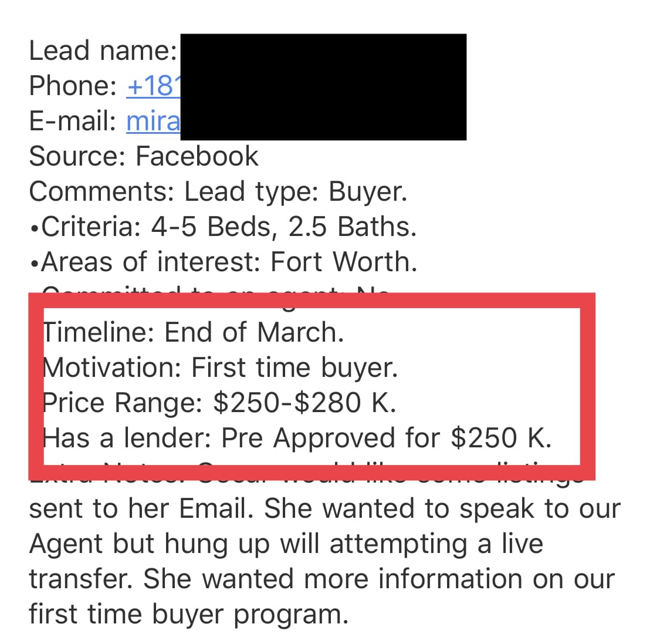This screenshot has width=660, height=644.
Task: Tap the phone number link starting +18
Action: [153, 86]
